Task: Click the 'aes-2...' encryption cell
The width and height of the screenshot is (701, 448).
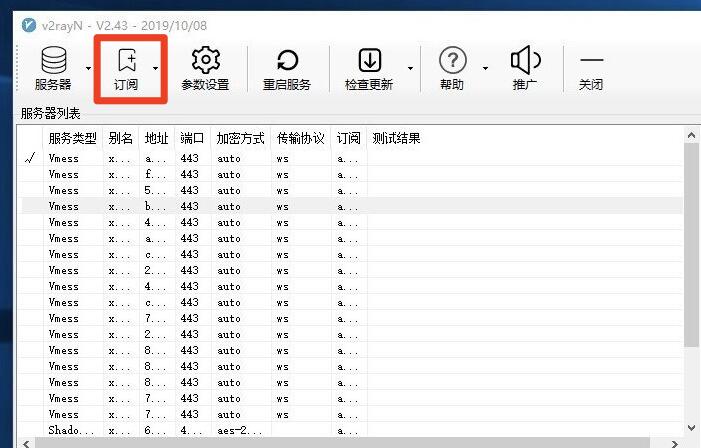Action: coord(240,431)
